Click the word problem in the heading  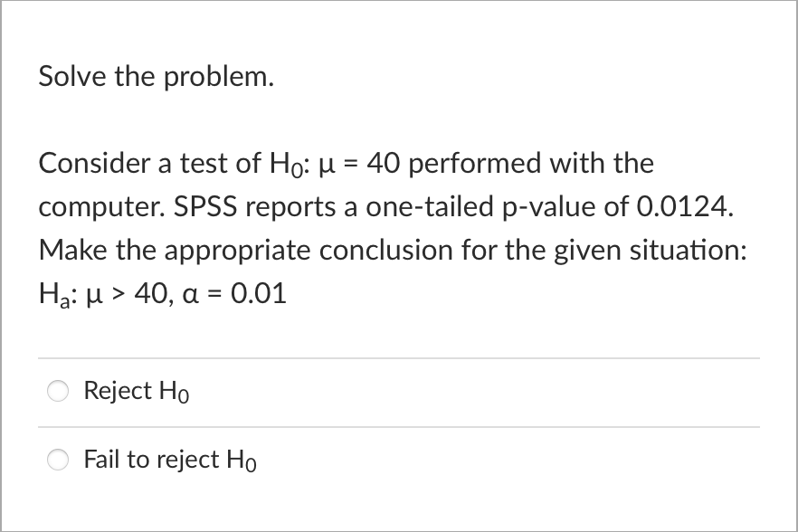click(x=219, y=78)
